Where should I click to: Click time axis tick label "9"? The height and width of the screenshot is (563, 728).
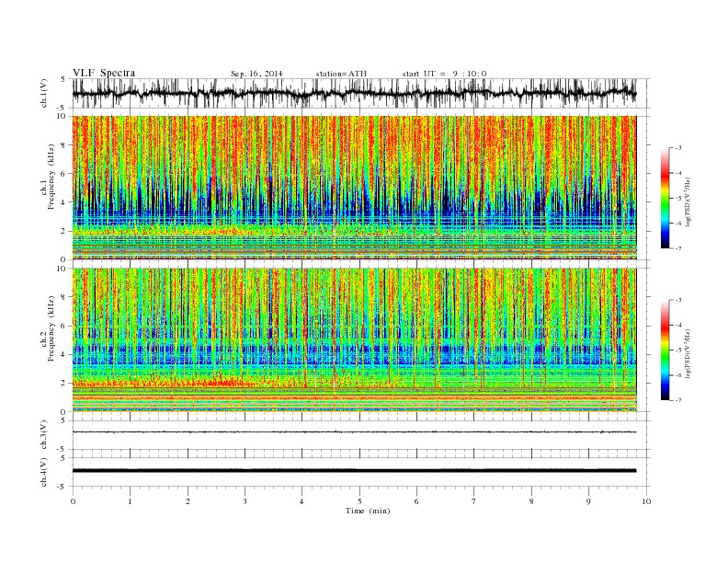[588, 501]
